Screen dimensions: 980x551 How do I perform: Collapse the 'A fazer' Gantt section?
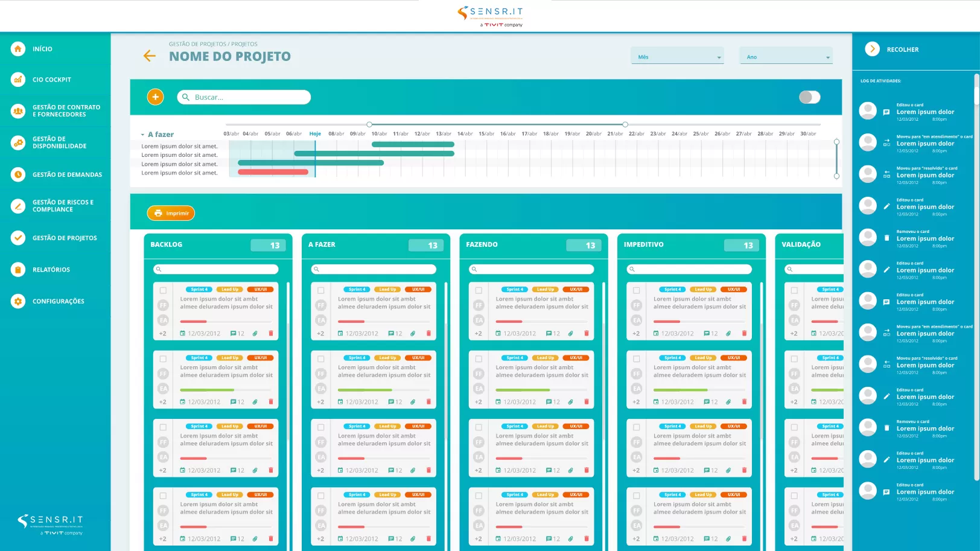[142, 134]
